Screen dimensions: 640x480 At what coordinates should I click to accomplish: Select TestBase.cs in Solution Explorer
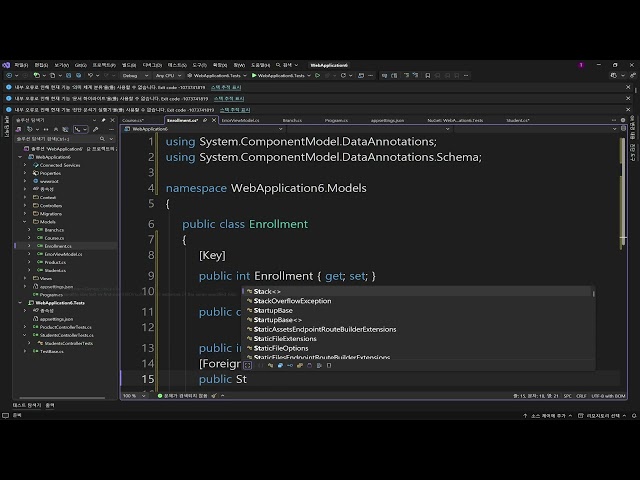click(x=51, y=351)
